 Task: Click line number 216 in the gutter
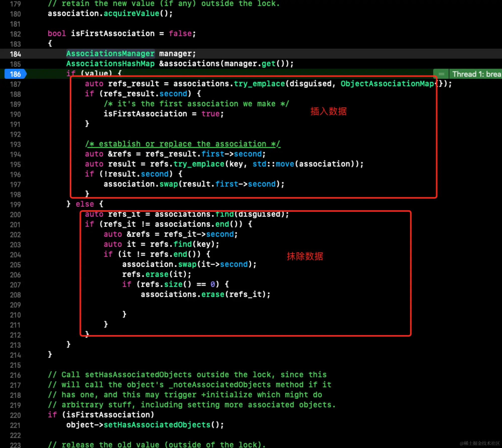[x=15, y=375]
